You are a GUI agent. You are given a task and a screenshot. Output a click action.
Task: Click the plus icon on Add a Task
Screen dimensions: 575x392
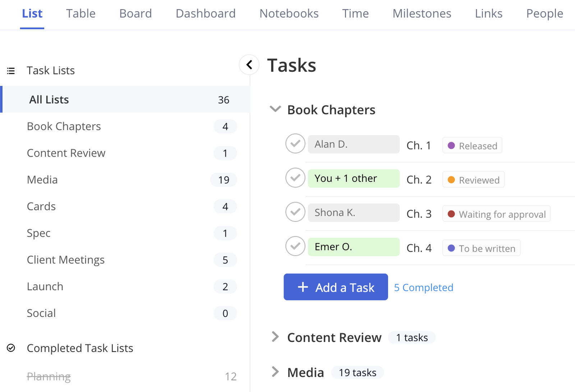click(303, 287)
